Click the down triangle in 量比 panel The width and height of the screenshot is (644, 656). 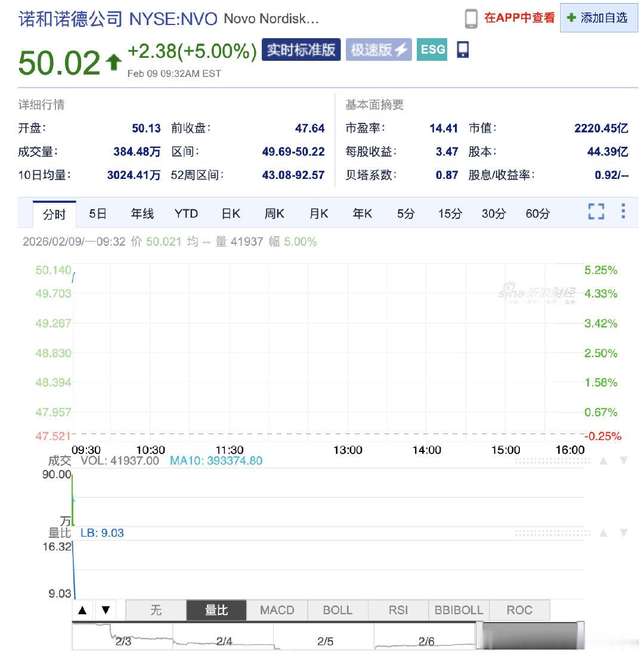[x=624, y=533]
